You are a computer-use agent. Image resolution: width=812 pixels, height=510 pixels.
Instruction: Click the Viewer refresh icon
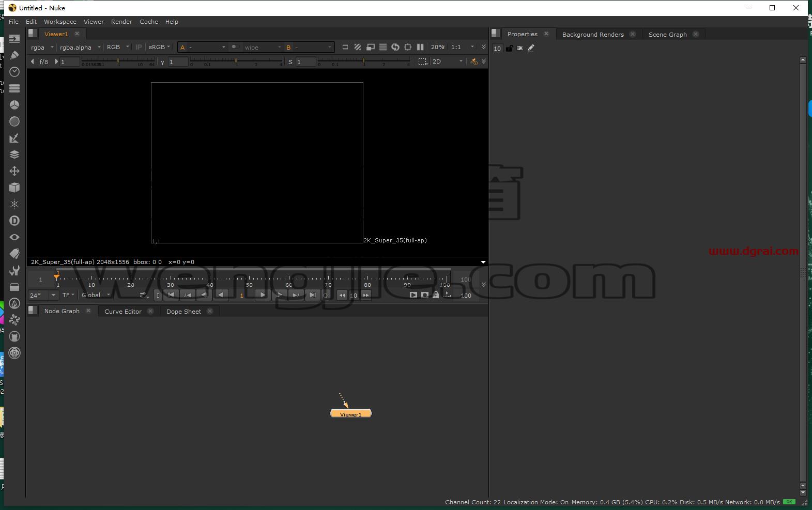coord(395,47)
